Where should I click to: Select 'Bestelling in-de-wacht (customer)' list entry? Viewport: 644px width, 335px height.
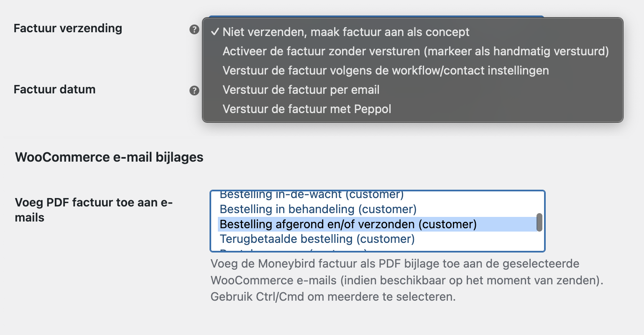(312, 195)
